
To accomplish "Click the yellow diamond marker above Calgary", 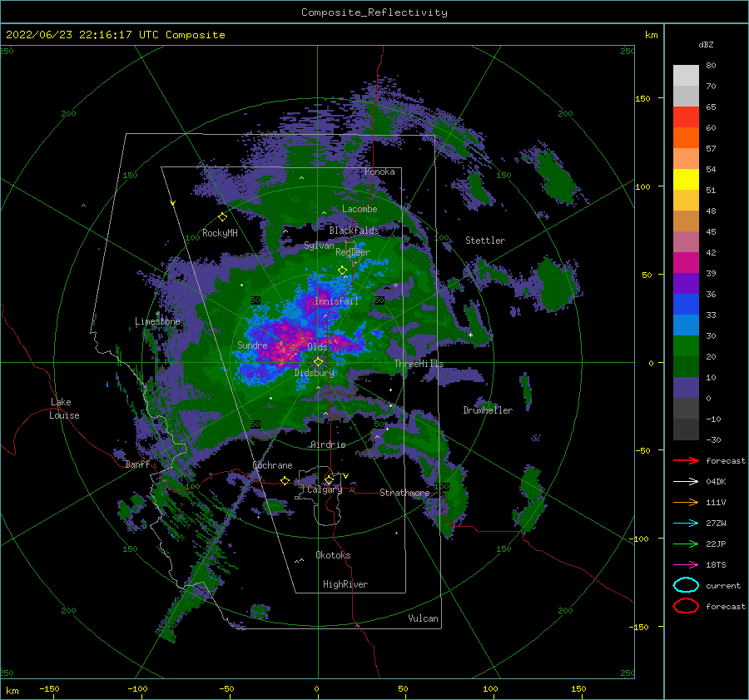I will [329, 479].
